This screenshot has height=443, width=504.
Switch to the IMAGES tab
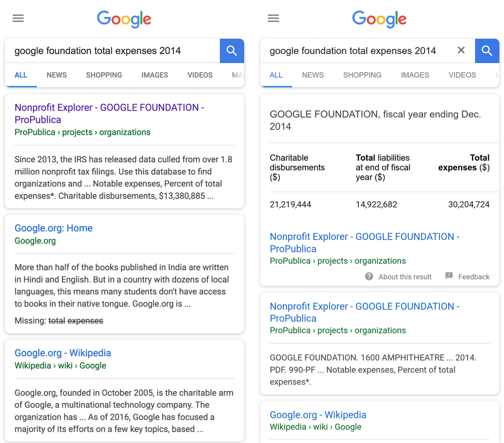tap(154, 75)
